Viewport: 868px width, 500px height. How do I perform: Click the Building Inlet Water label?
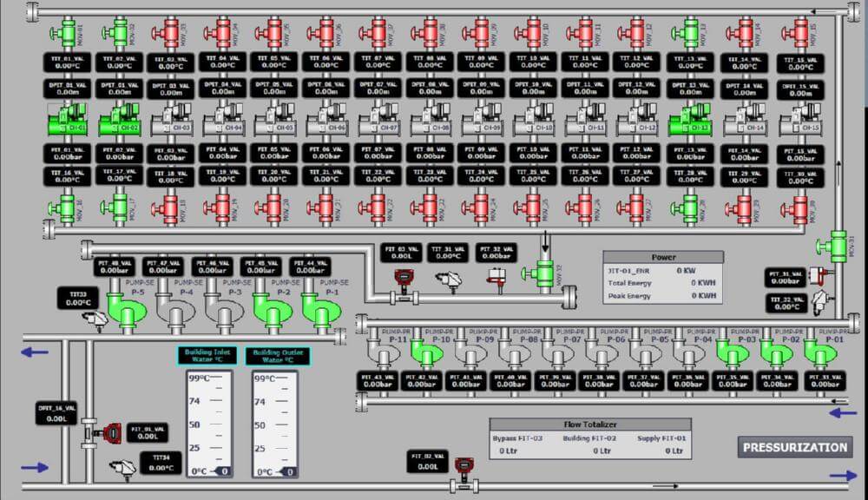pos(205,356)
